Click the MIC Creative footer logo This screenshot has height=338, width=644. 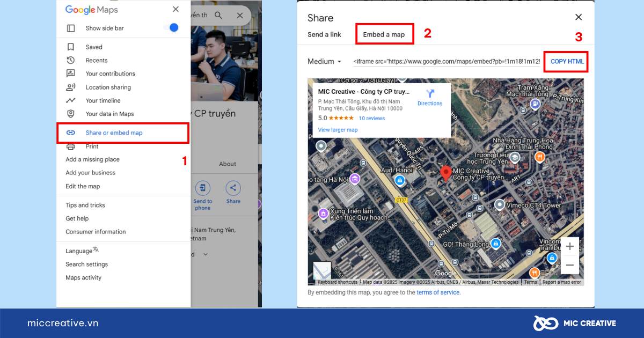tap(574, 323)
